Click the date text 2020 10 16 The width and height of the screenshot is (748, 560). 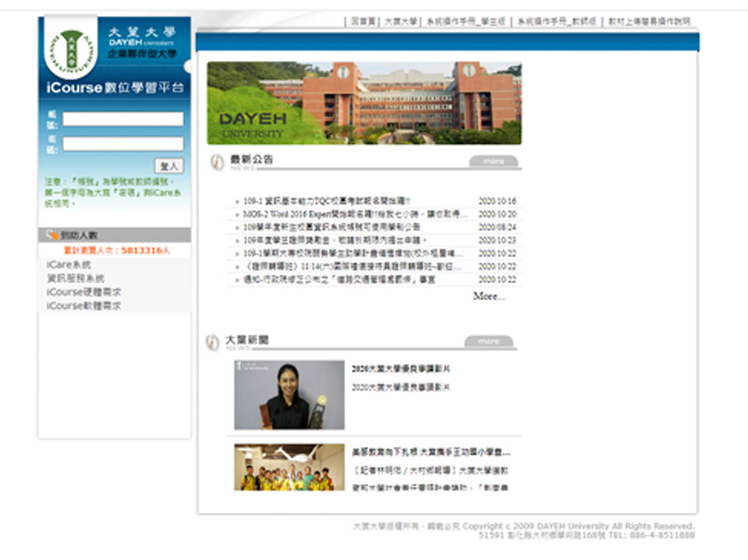click(497, 201)
